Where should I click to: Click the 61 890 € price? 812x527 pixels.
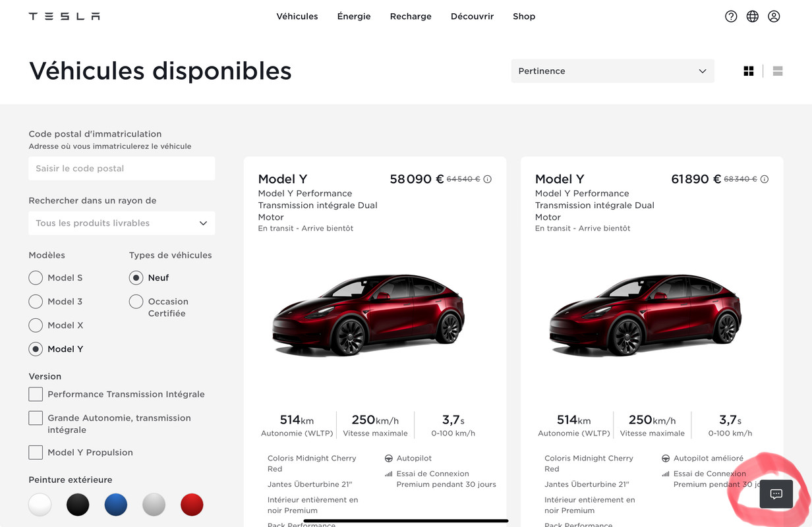[696, 179]
